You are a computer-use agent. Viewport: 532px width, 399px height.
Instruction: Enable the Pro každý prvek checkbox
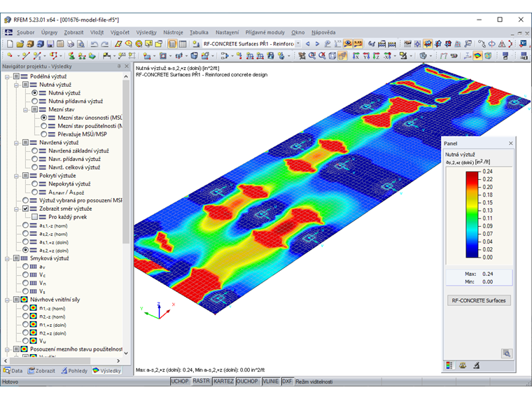click(x=34, y=217)
